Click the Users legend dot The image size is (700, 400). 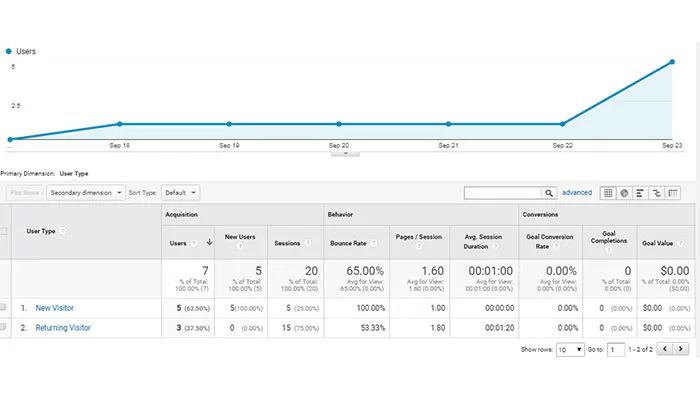tap(8, 51)
